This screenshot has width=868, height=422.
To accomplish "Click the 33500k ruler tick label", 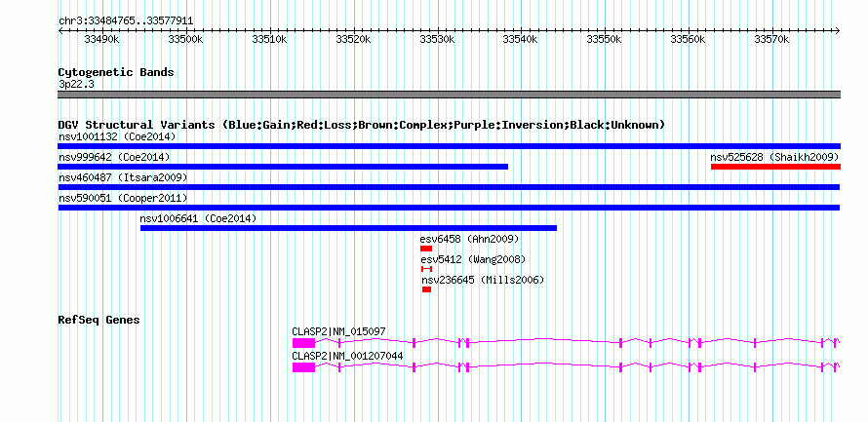I will pyautogui.click(x=185, y=39).
